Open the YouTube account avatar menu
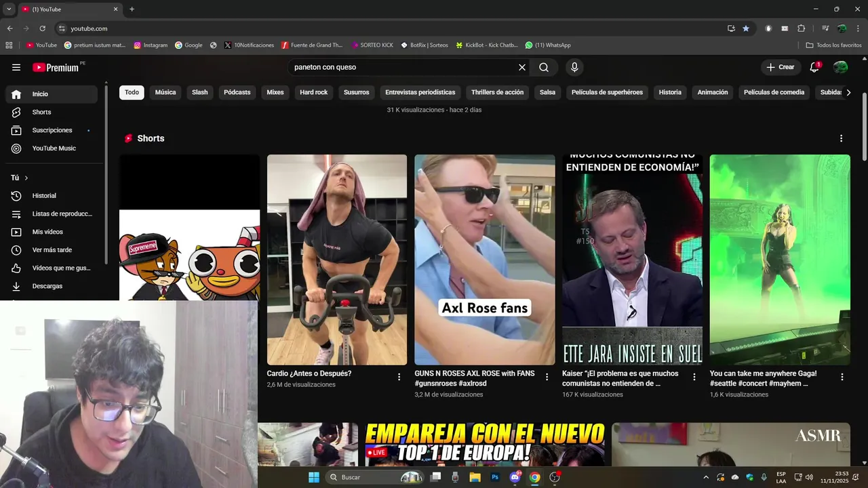The image size is (868, 488). tap(840, 67)
